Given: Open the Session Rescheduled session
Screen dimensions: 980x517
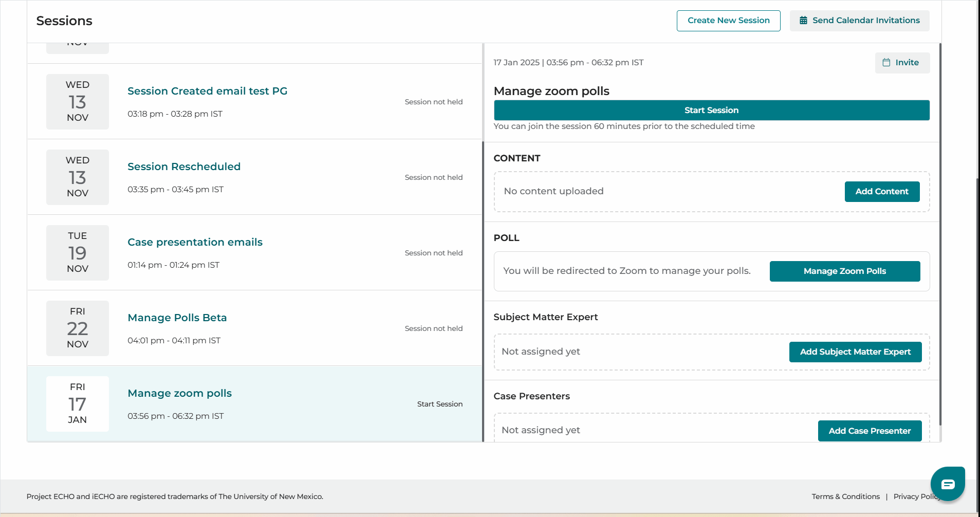Looking at the screenshot, I should tap(184, 167).
